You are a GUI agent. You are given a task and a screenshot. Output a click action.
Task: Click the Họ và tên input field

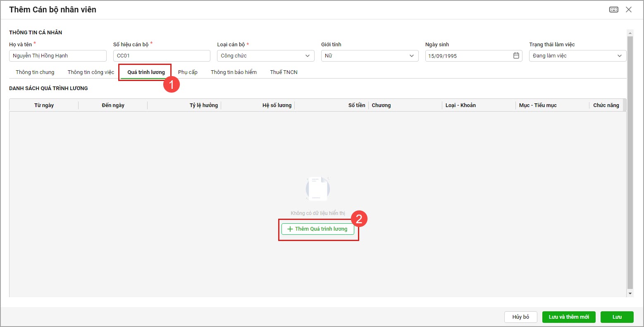point(57,56)
